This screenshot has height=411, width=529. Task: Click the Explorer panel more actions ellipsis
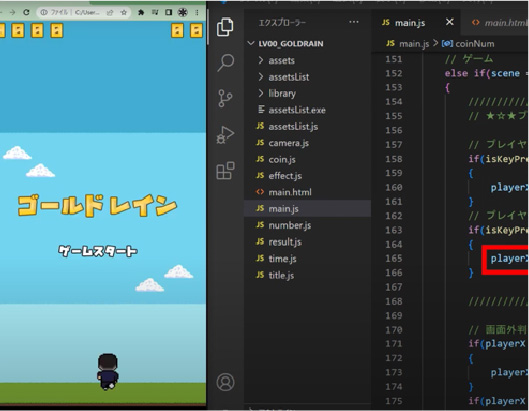(354, 22)
